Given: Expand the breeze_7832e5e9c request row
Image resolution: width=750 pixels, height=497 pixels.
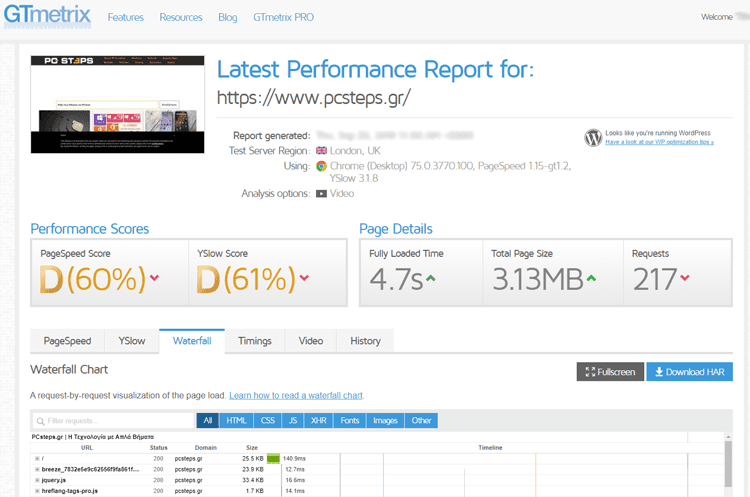Looking at the screenshot, I should (x=37, y=470).
